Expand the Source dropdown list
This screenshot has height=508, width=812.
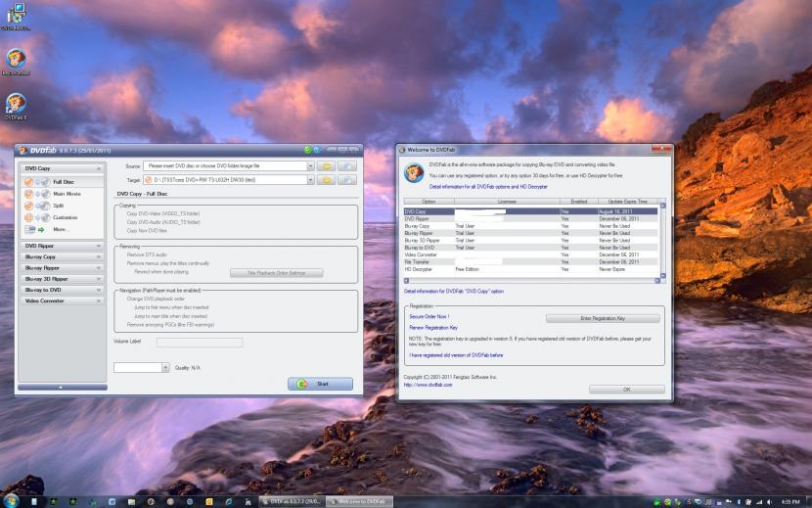coord(310,167)
